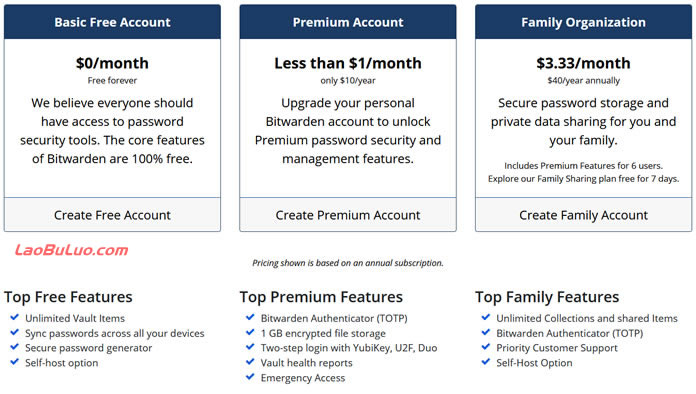Click the Top Premium Features heading
The width and height of the screenshot is (696, 394).
pos(321,297)
